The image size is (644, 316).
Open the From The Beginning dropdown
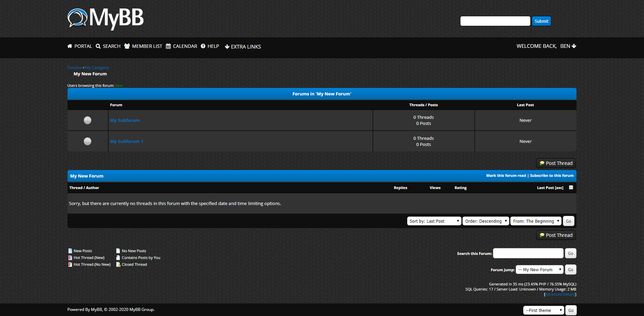point(536,221)
